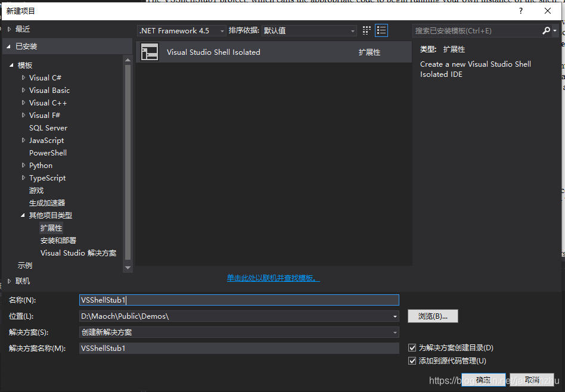Expand the 最近 section

10,29
